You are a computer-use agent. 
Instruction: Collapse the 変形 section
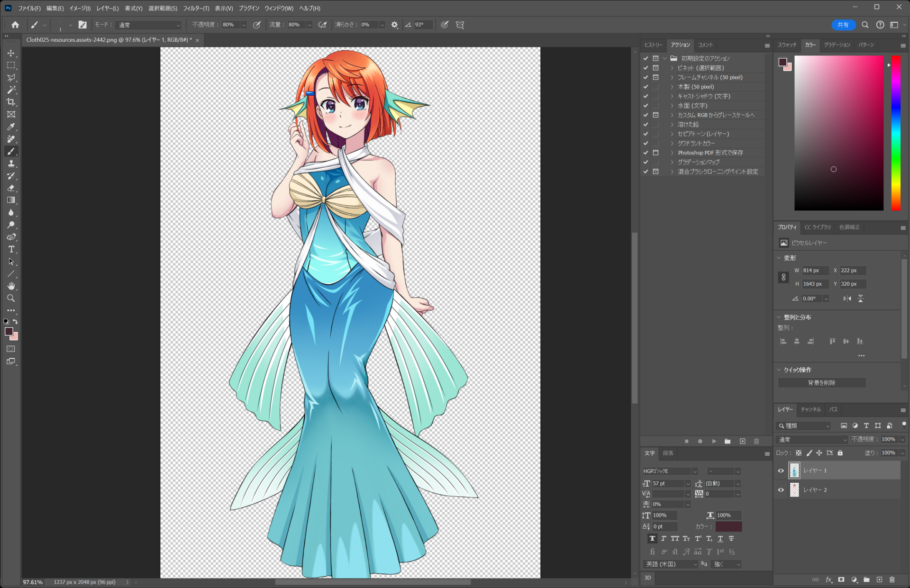click(779, 258)
